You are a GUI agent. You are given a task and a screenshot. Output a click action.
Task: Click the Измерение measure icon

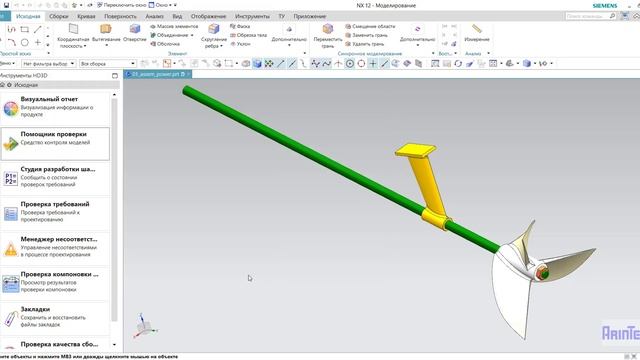477,29
